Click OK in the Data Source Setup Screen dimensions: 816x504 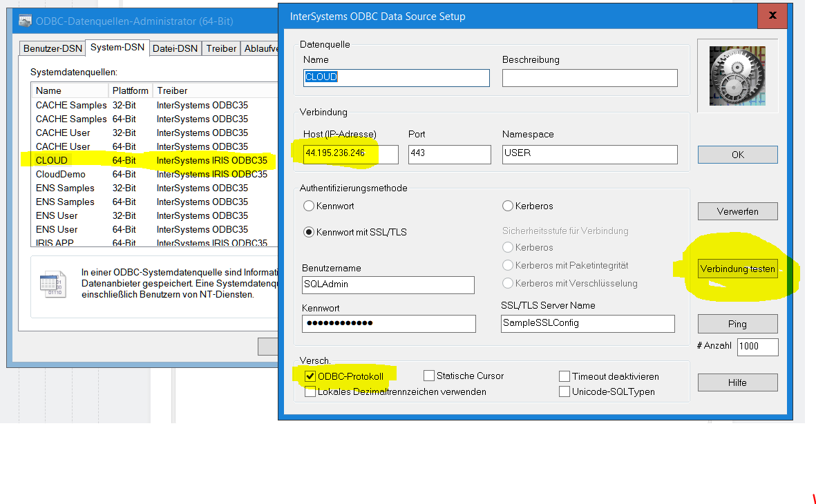[737, 155]
